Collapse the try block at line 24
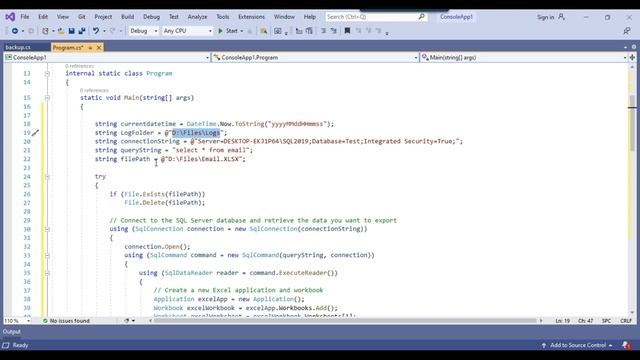The height and width of the screenshot is (360, 640). [x=47, y=177]
